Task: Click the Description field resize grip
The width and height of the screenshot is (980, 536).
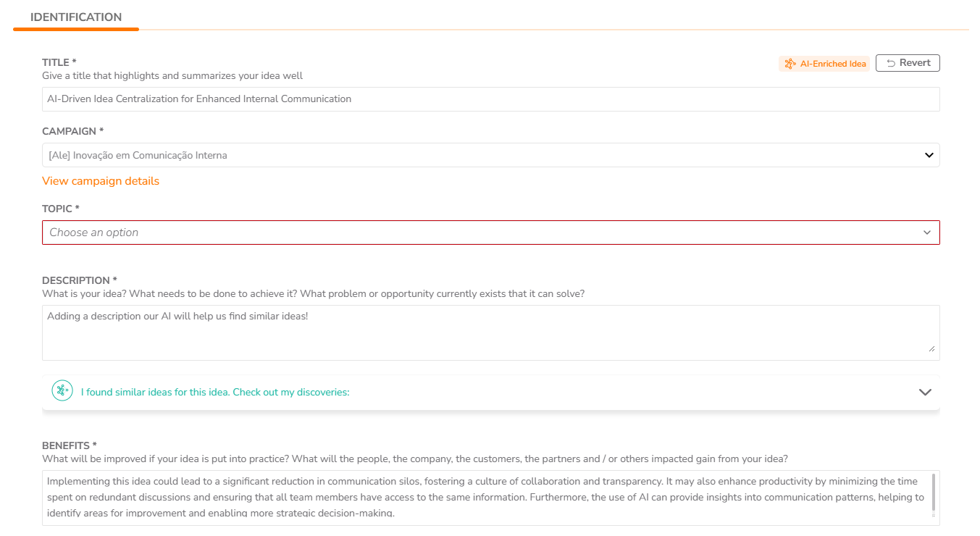Action: [931, 348]
